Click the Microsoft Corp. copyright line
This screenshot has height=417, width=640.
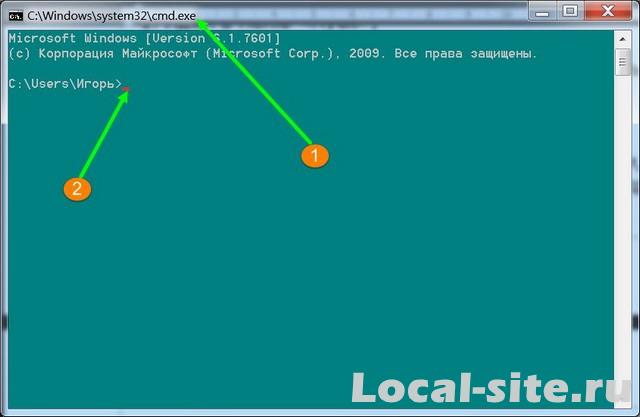[x=272, y=54]
